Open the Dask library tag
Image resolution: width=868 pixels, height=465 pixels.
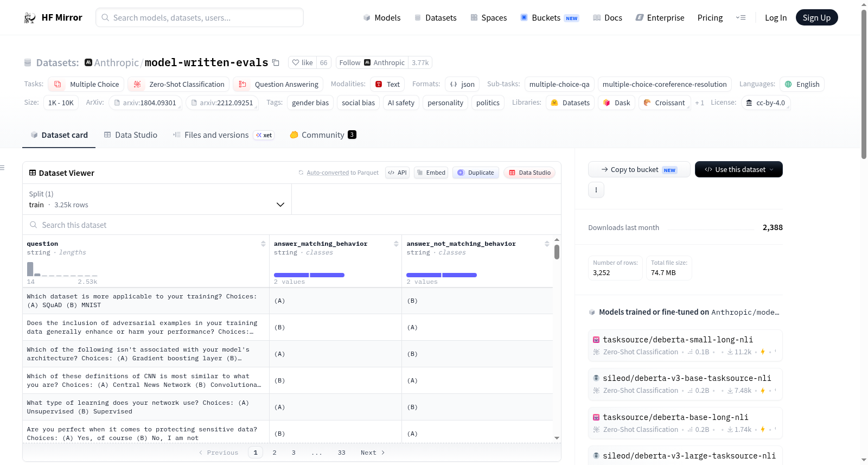click(x=617, y=103)
